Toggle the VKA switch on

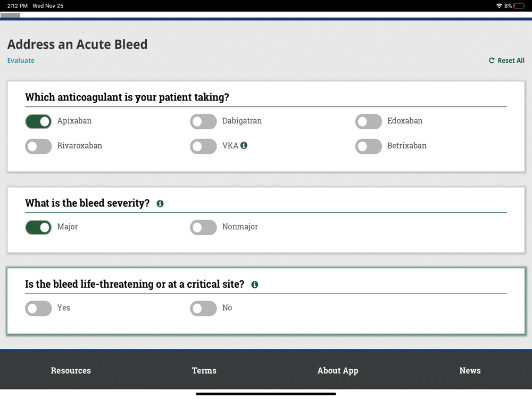(x=203, y=146)
